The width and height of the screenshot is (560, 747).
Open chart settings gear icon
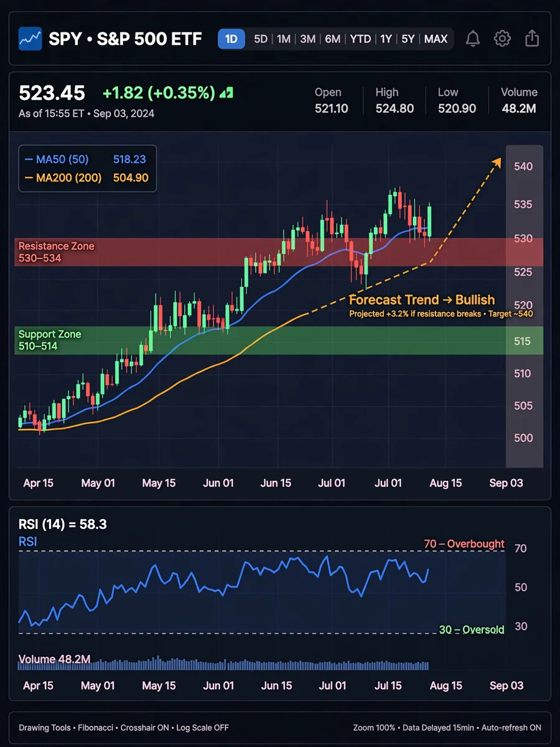(x=502, y=39)
